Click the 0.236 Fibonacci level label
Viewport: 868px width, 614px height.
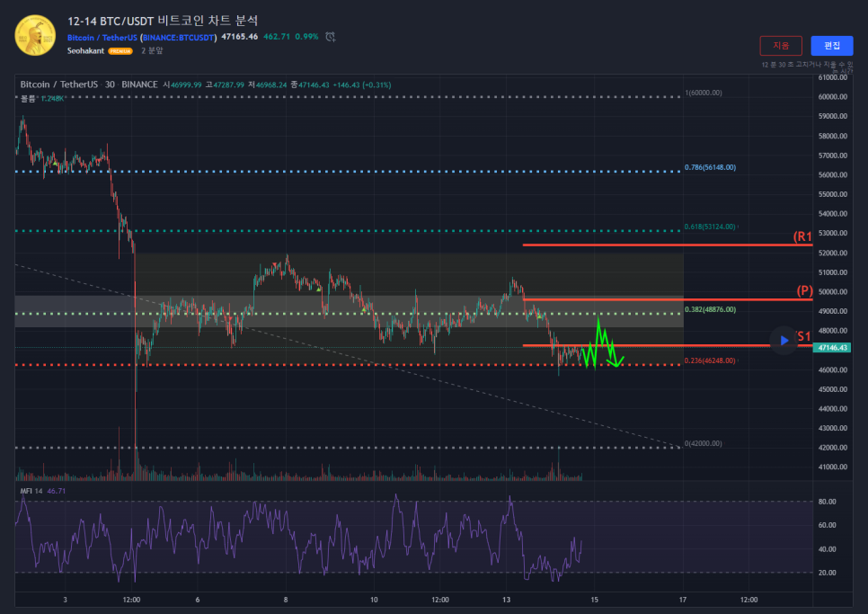pos(710,360)
